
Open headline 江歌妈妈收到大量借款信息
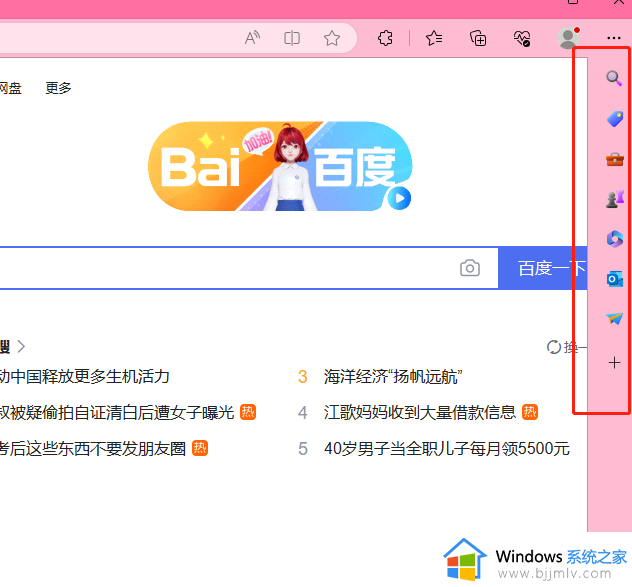[420, 412]
